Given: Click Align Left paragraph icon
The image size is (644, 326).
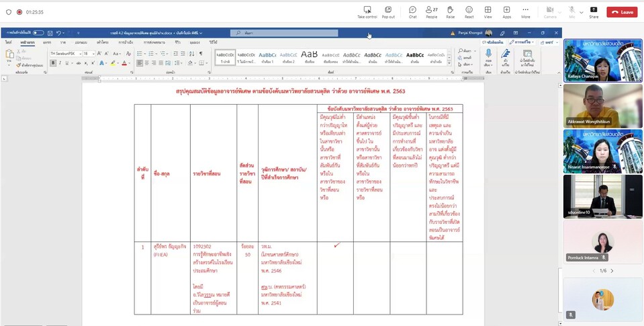Looking at the screenshot, I should [140, 63].
